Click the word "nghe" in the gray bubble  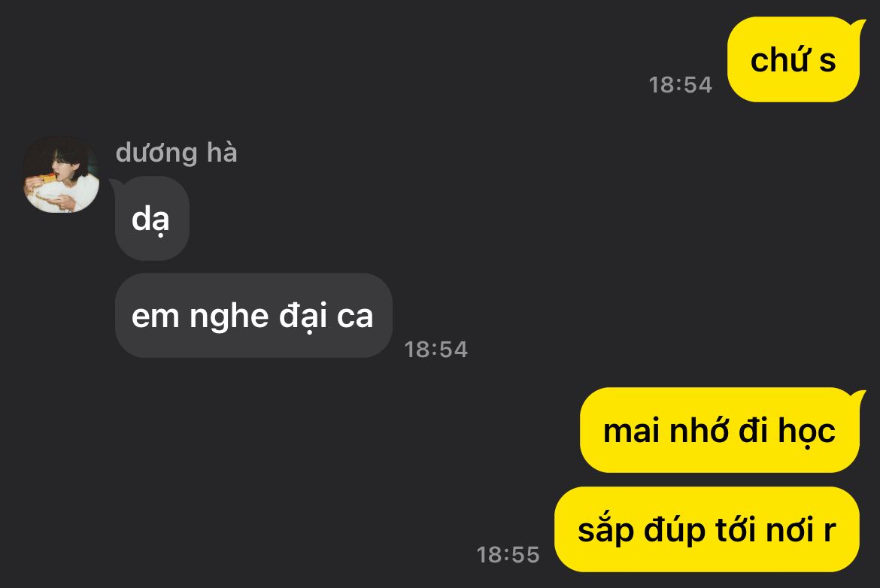229,317
